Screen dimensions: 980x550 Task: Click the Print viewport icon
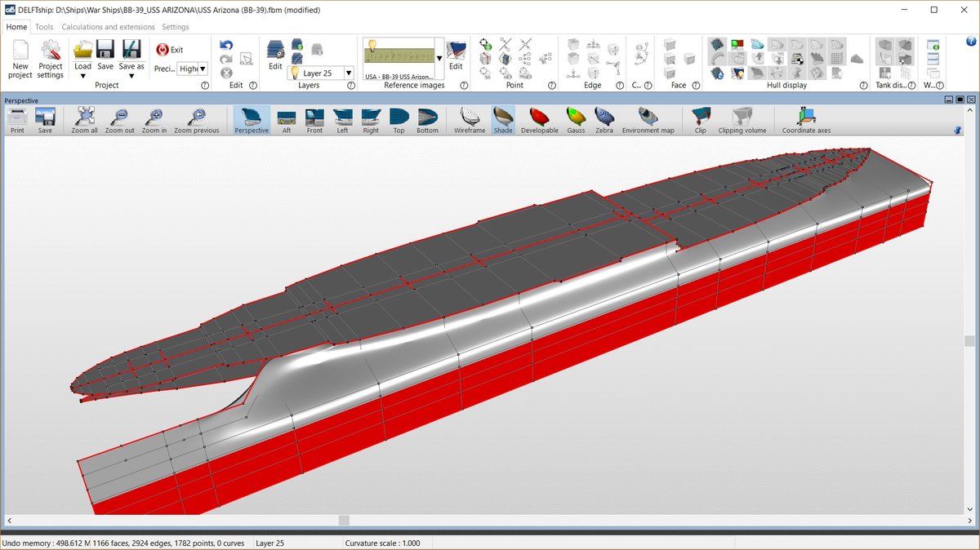(17, 119)
